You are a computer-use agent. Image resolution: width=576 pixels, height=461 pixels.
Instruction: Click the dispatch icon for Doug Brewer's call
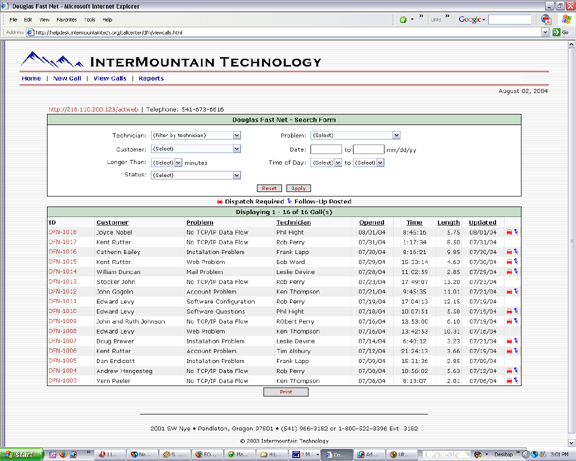pos(509,341)
